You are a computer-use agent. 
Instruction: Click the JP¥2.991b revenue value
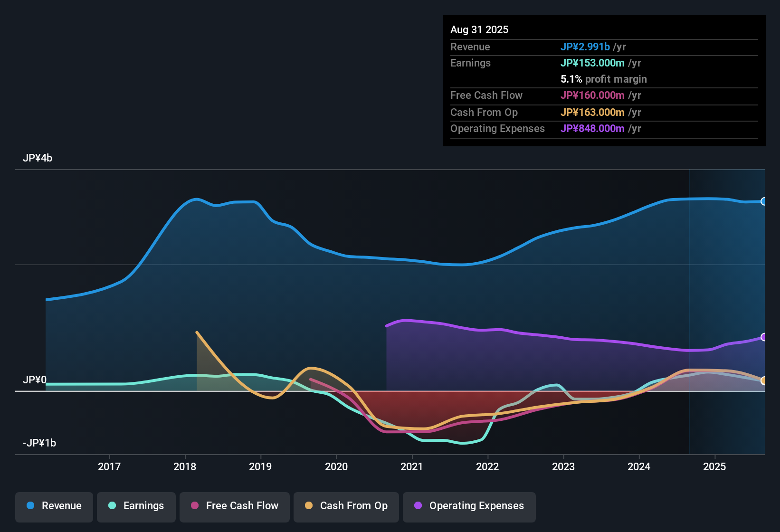click(x=585, y=47)
